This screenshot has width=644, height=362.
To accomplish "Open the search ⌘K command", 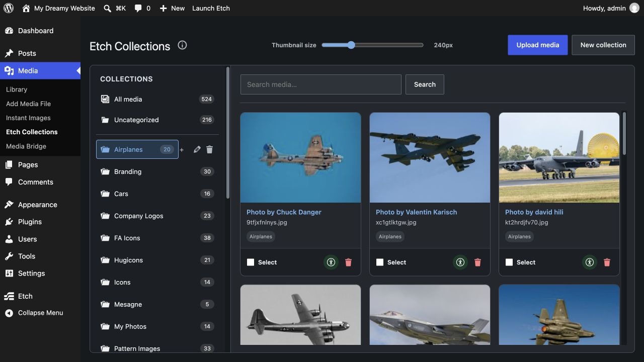I will click(x=115, y=8).
